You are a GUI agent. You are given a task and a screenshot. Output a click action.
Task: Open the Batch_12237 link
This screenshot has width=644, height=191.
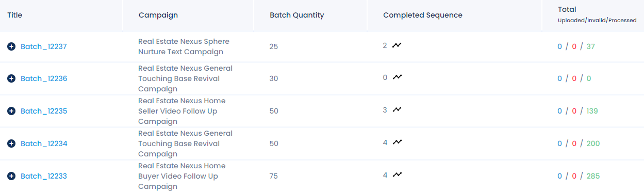44,46
